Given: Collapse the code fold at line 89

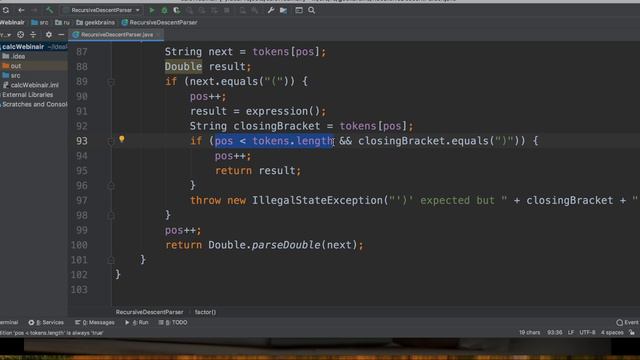Looking at the screenshot, I should click(111, 82).
